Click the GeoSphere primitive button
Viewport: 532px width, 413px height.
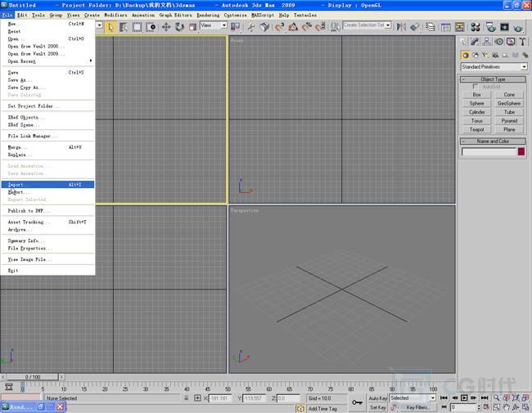coord(509,103)
